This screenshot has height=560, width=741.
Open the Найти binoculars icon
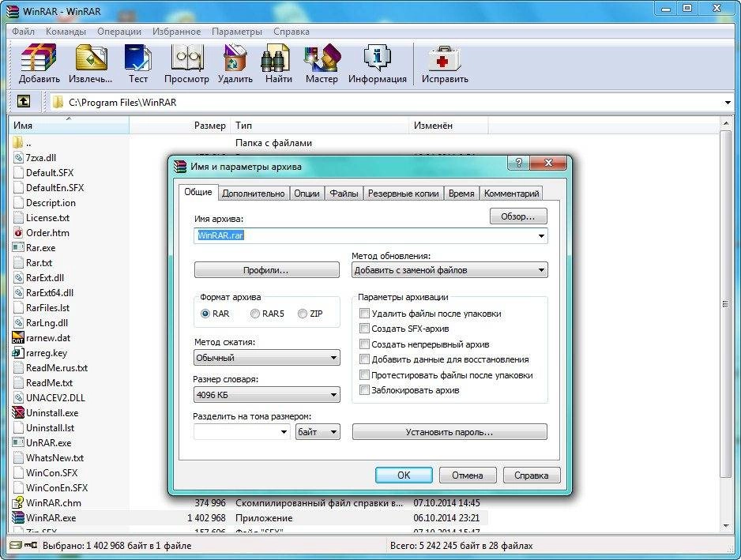276,58
